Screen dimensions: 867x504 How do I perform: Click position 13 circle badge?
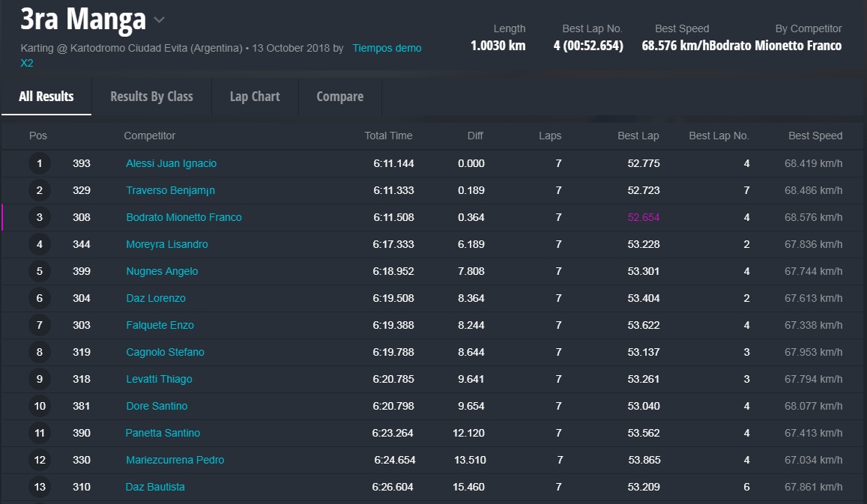(40, 487)
